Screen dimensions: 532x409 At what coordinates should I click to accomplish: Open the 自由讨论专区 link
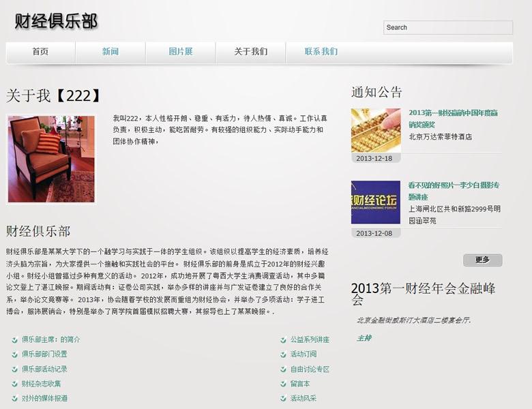point(310,369)
